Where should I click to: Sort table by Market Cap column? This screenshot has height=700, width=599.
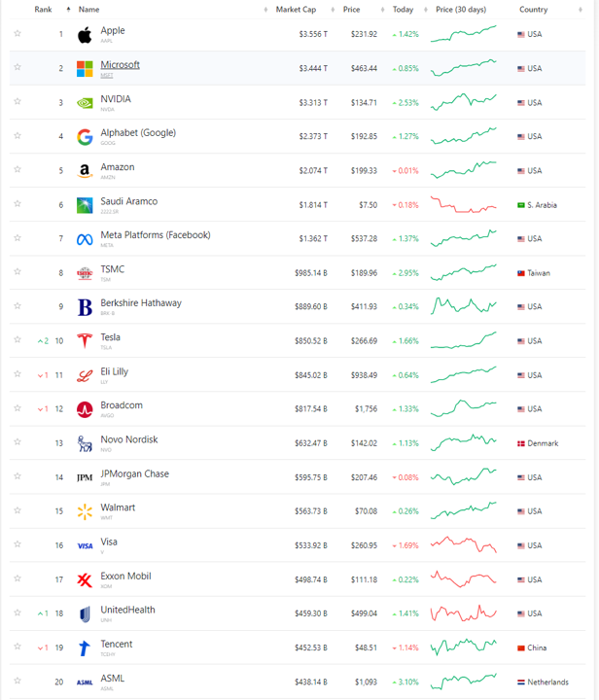click(296, 10)
